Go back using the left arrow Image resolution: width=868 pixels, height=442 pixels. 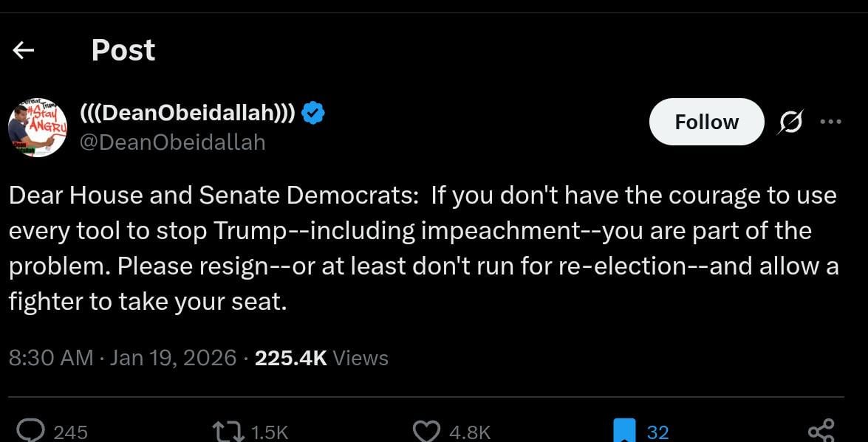[24, 50]
